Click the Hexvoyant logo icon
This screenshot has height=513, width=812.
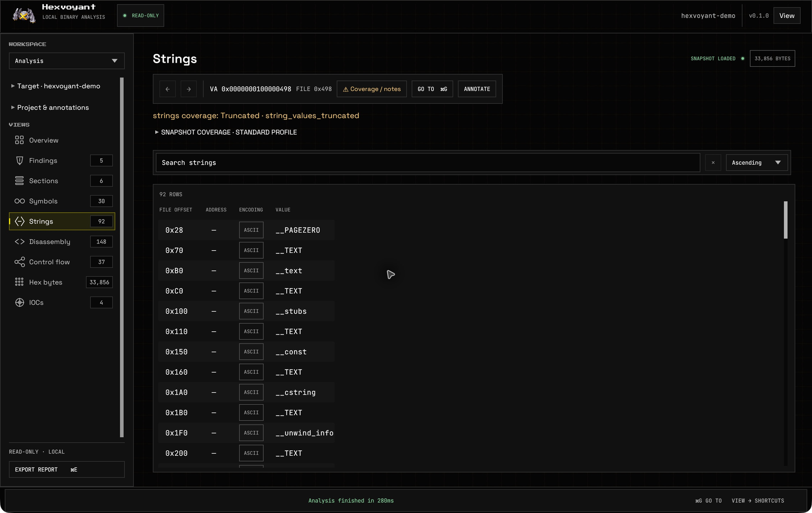[x=24, y=15]
